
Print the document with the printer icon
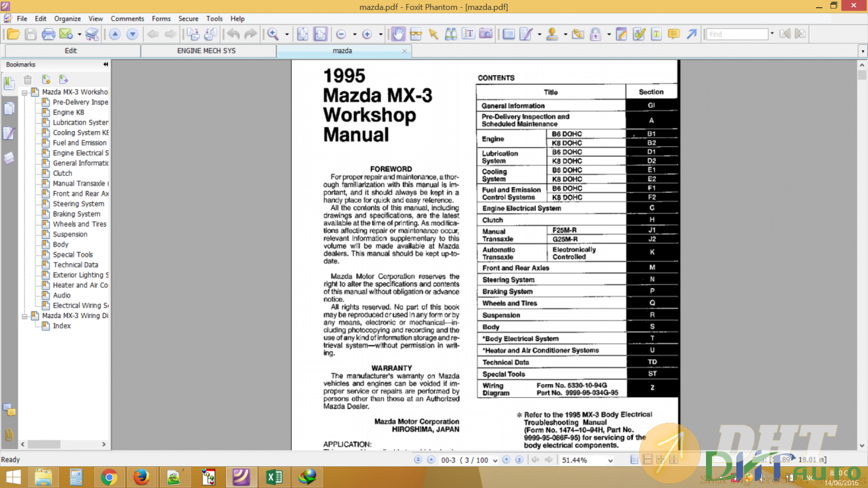pos(48,34)
